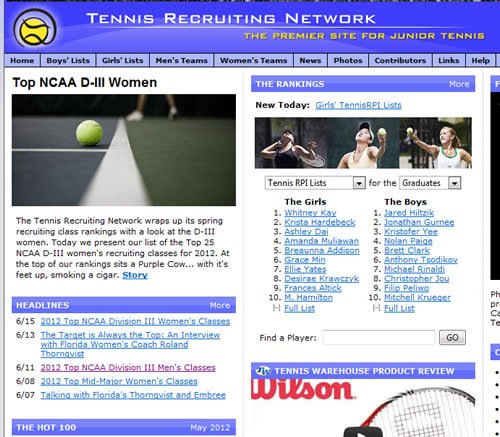Go to the Home menu
500x437 pixels.
[x=22, y=61]
